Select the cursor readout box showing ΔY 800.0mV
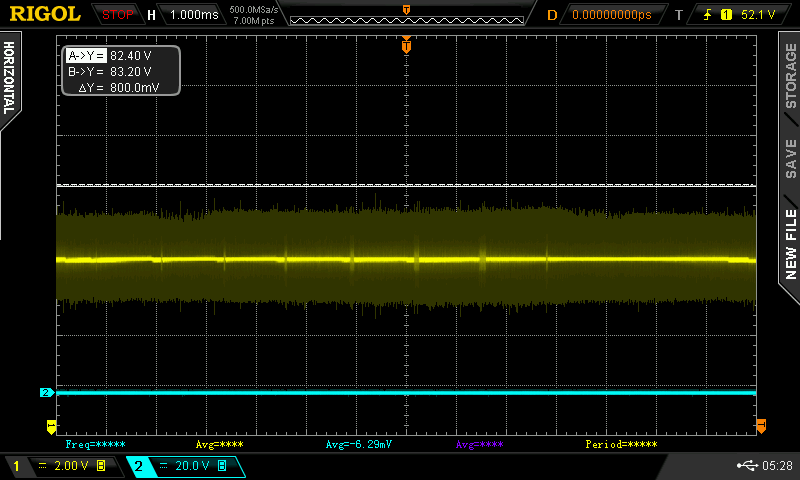Screen dimensions: 800x480 tap(121, 71)
